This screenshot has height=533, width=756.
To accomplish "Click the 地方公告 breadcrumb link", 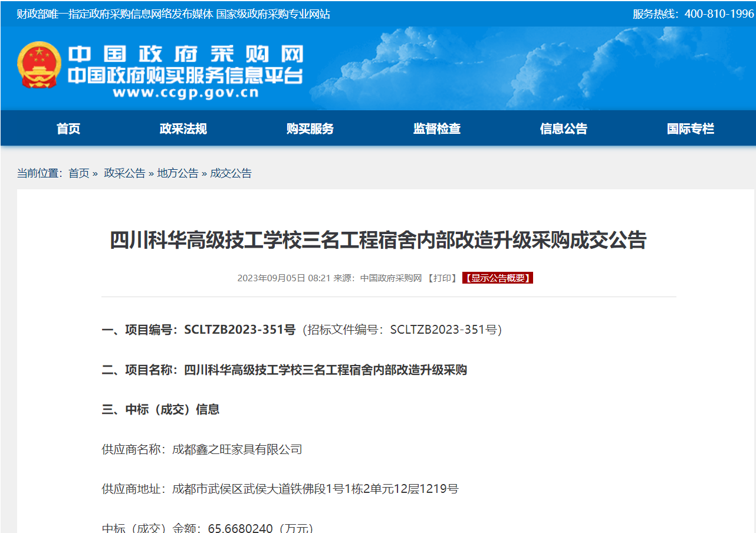I will (178, 173).
